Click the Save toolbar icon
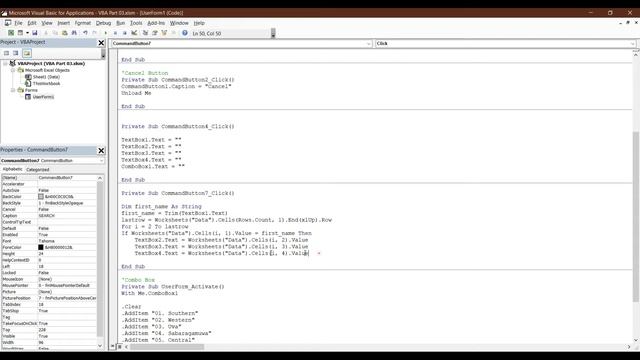This screenshot has height=360, width=640. tap(35, 33)
